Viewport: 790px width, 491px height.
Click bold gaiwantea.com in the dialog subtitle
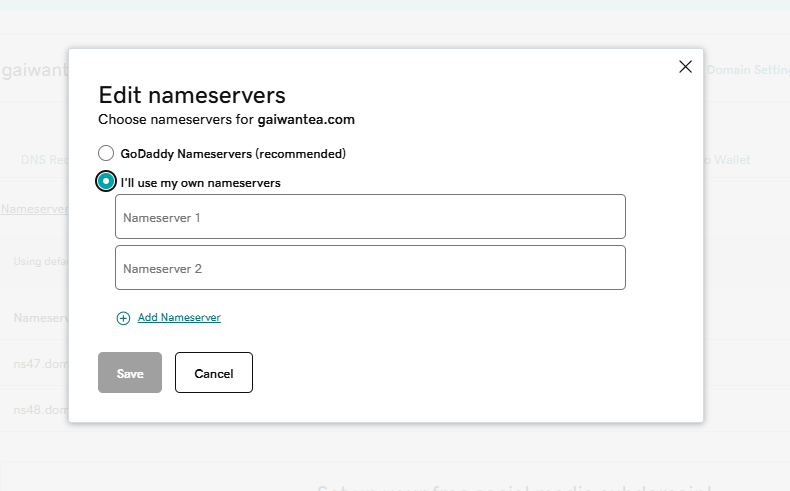tap(307, 119)
